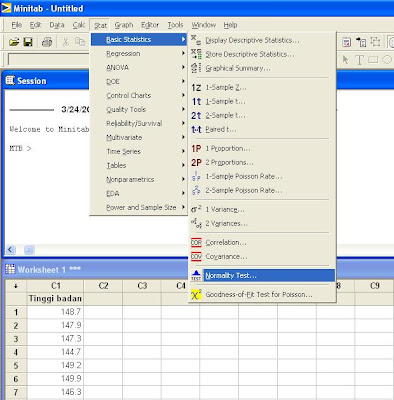Open the Editor menu
The image size is (394, 400).
tap(150, 25)
